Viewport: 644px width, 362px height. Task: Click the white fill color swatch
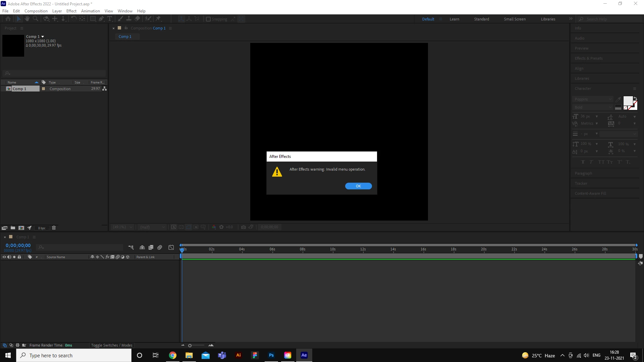click(x=628, y=101)
